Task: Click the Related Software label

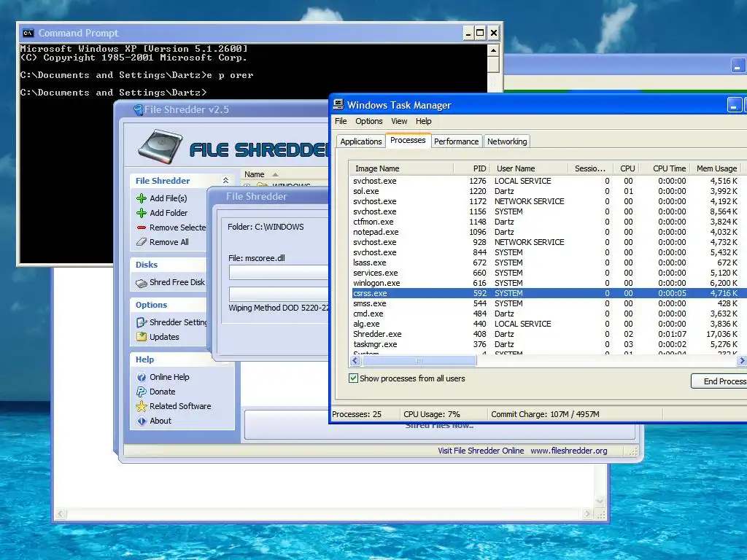Action: [180, 406]
